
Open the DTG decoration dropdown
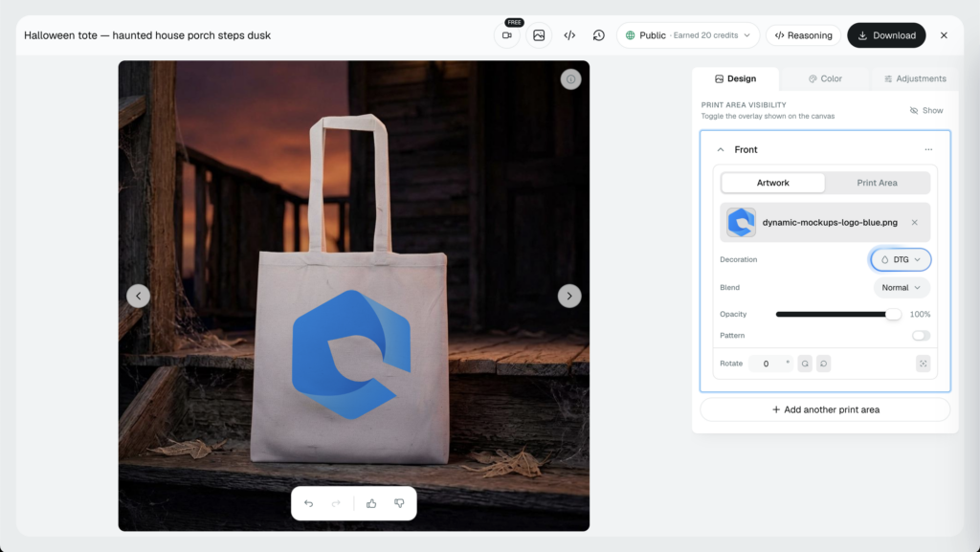[x=901, y=260]
